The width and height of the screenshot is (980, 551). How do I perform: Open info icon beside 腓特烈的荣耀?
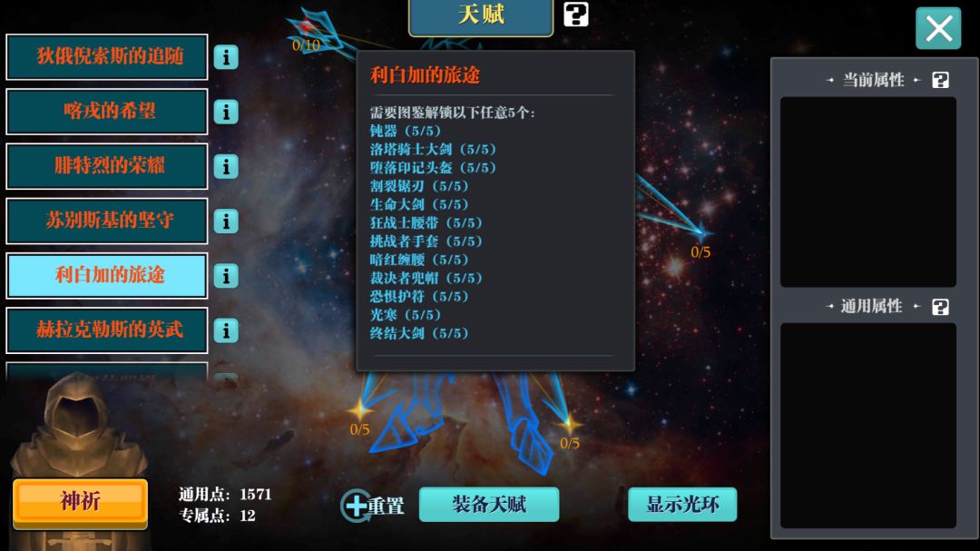(x=226, y=166)
